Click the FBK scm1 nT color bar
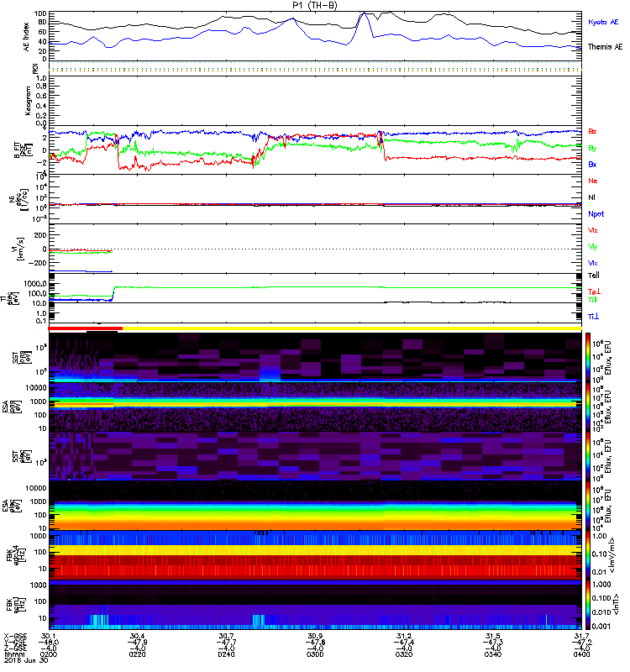The height and width of the screenshot is (672, 630). 588,605
